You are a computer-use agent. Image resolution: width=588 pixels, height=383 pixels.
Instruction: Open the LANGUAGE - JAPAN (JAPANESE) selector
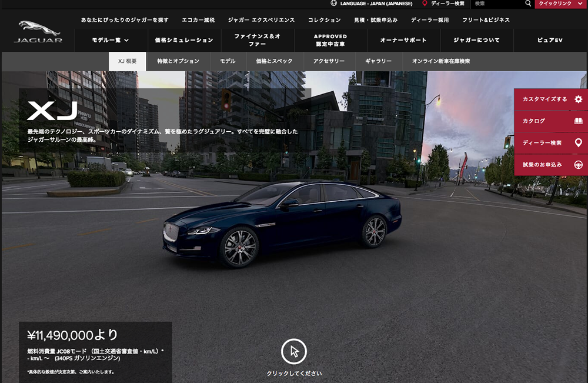point(376,4)
